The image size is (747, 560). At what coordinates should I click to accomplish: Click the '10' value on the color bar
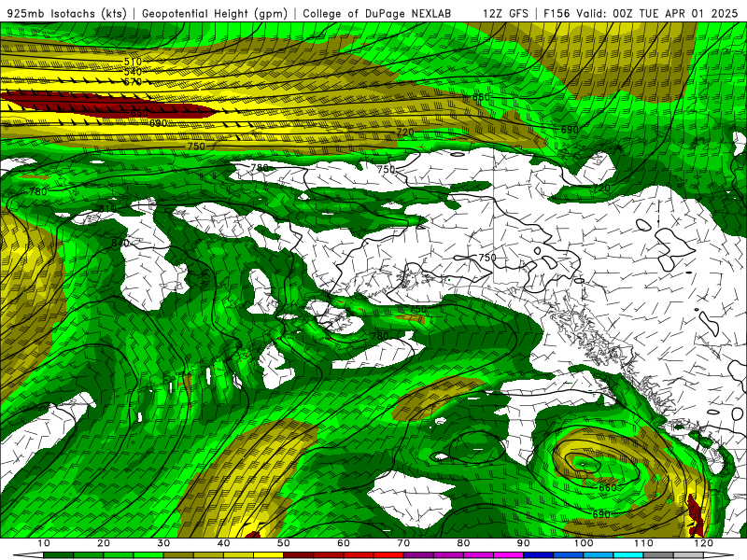coord(43,543)
